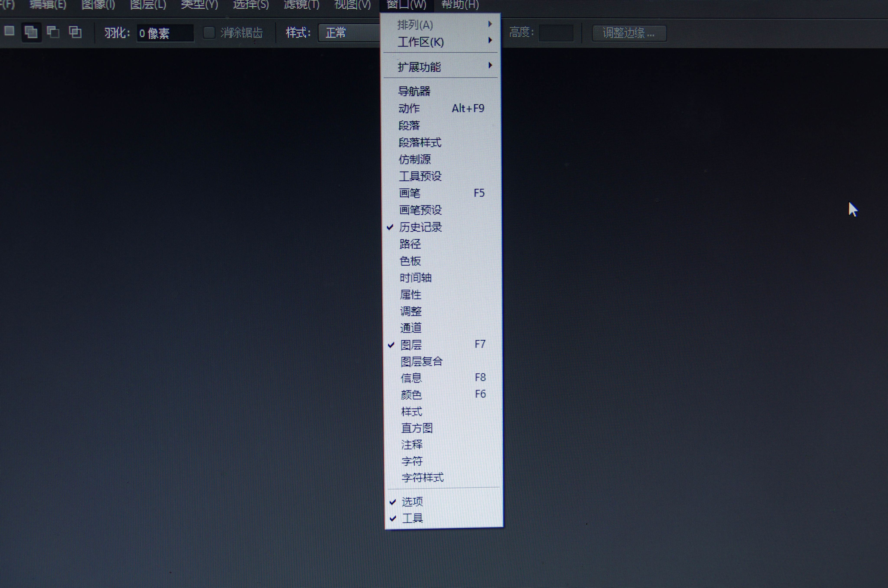This screenshot has height=588, width=888.
Task: Open the 滤镜(T) menu
Action: (301, 5)
